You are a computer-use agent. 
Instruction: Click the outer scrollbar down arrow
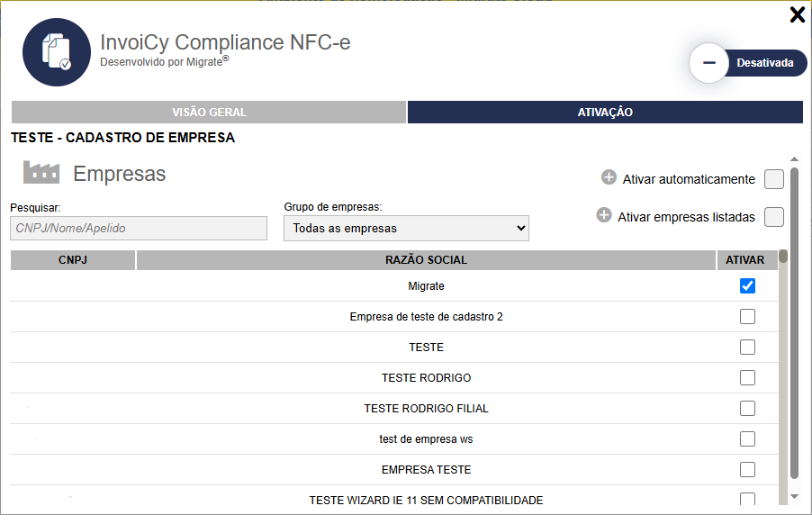[794, 496]
